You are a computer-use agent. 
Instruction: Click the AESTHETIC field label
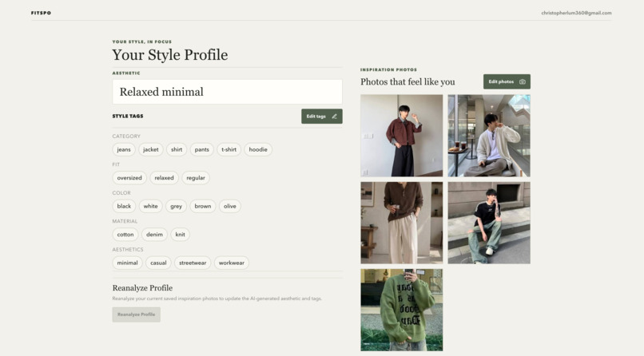pyautogui.click(x=126, y=73)
